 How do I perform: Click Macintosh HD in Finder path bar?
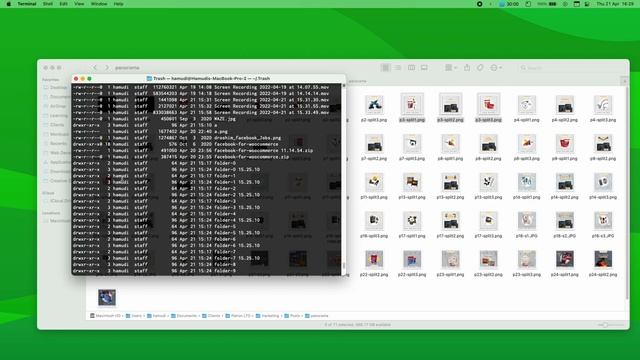pos(105,316)
